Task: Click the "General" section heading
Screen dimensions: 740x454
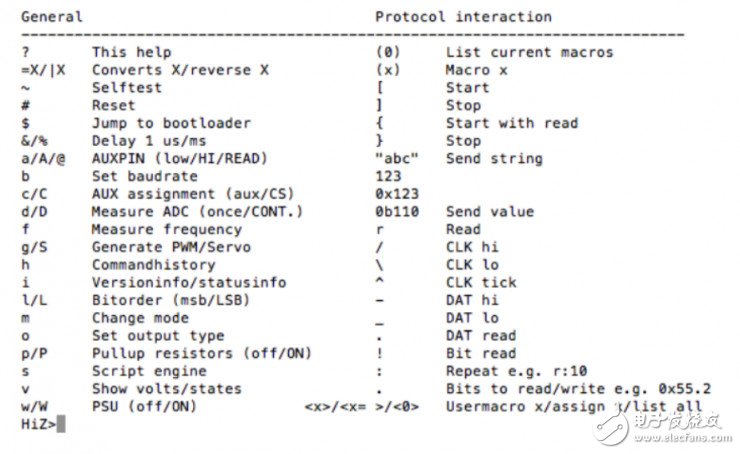Action: (52, 17)
